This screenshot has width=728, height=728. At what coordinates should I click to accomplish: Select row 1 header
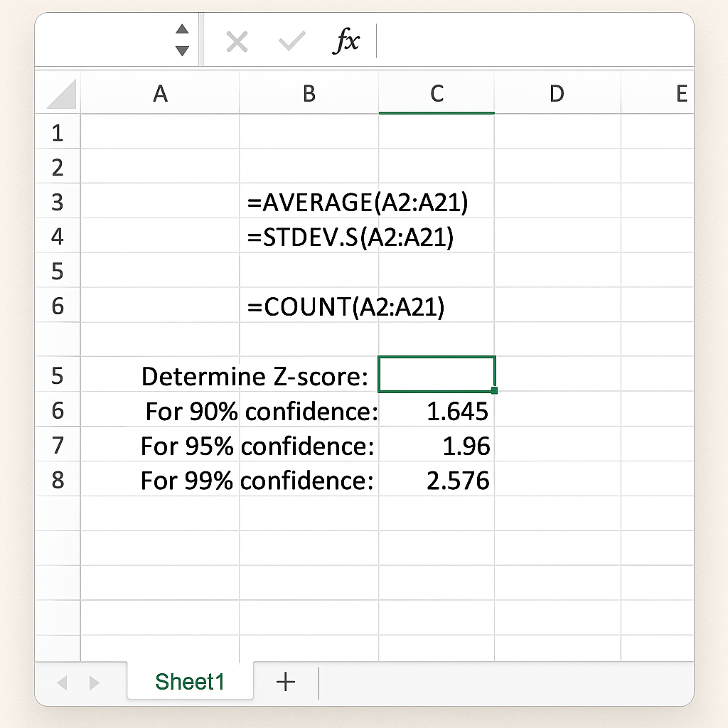point(58,133)
